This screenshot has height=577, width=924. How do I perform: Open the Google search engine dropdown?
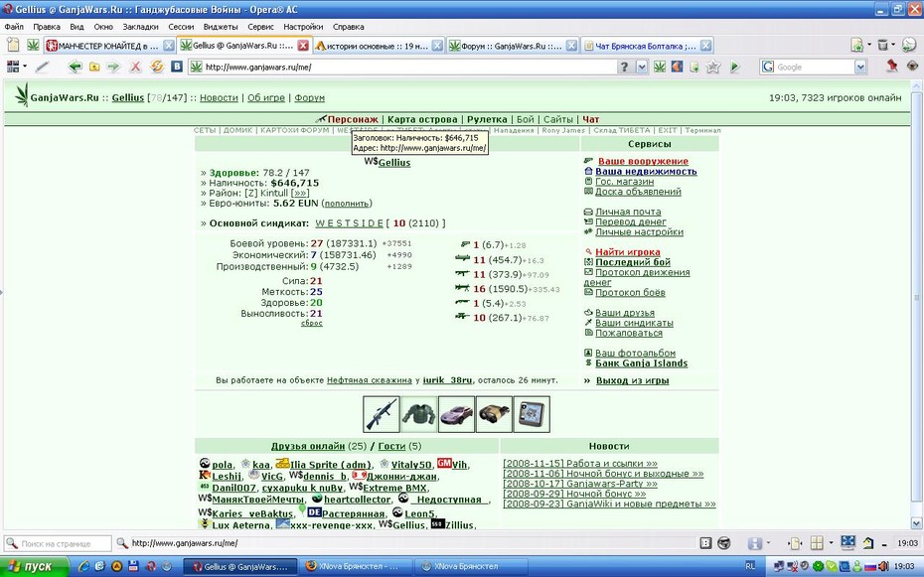[x=860, y=68]
